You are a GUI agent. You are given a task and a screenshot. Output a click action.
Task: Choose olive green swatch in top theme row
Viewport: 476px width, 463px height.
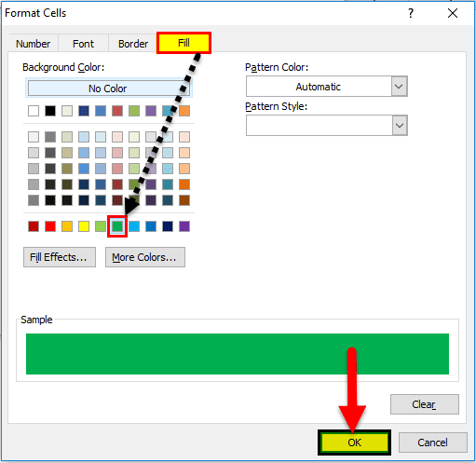tap(134, 111)
